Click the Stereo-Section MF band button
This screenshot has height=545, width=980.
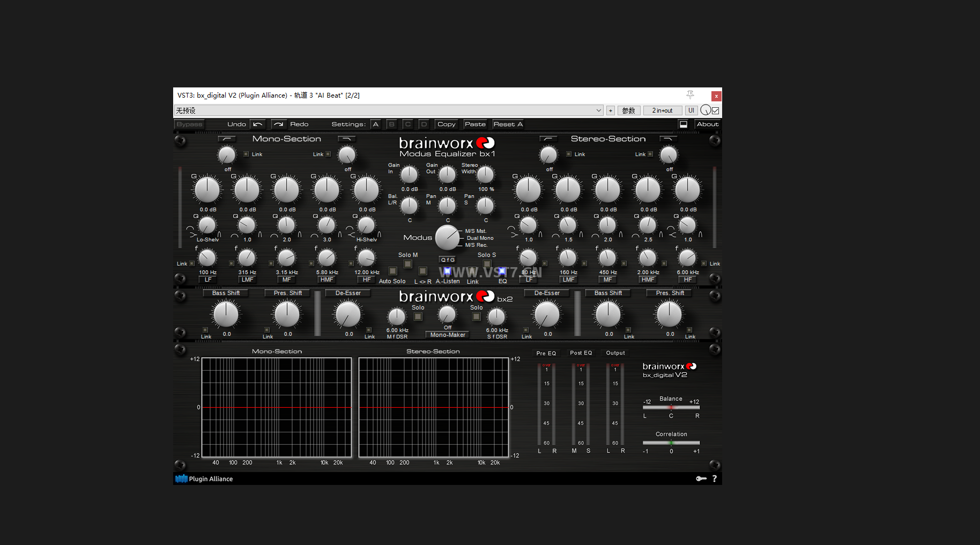608,279
